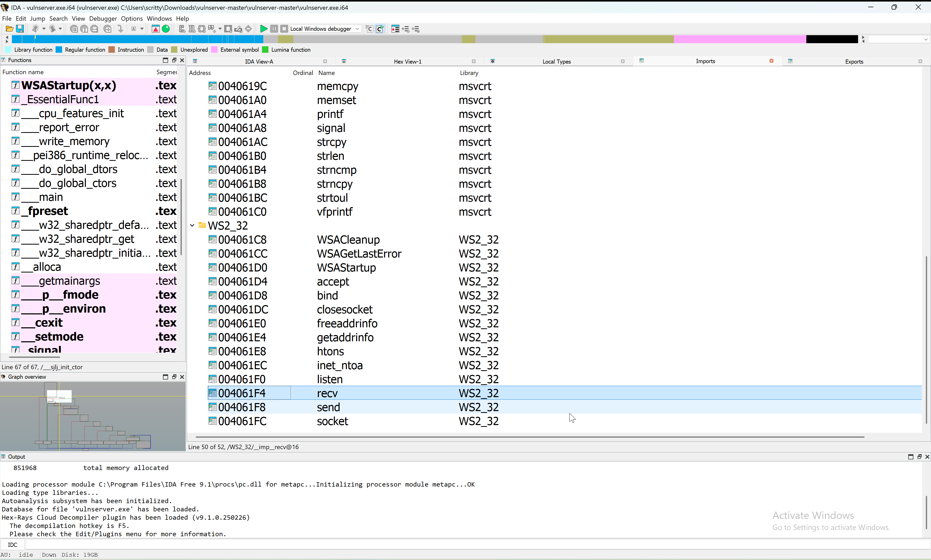Viewport: 931px width, 560px height.
Task: Open the empty combo box beside navigation band
Action: click(x=925, y=39)
